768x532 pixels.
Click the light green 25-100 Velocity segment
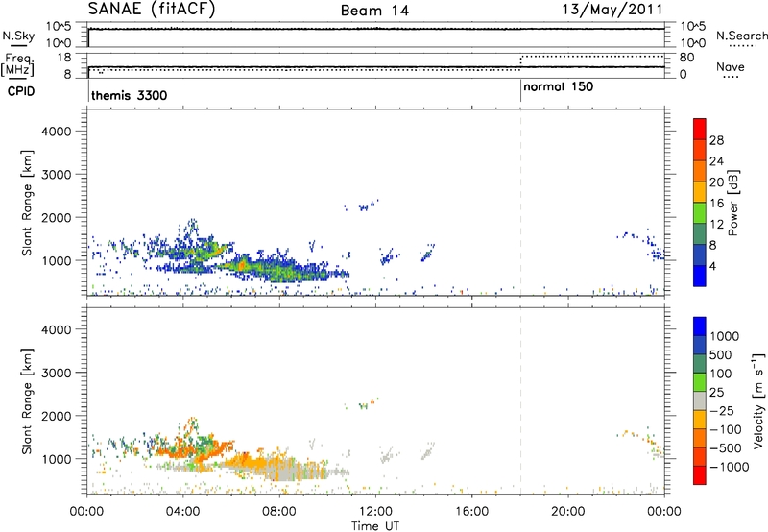tap(700, 382)
